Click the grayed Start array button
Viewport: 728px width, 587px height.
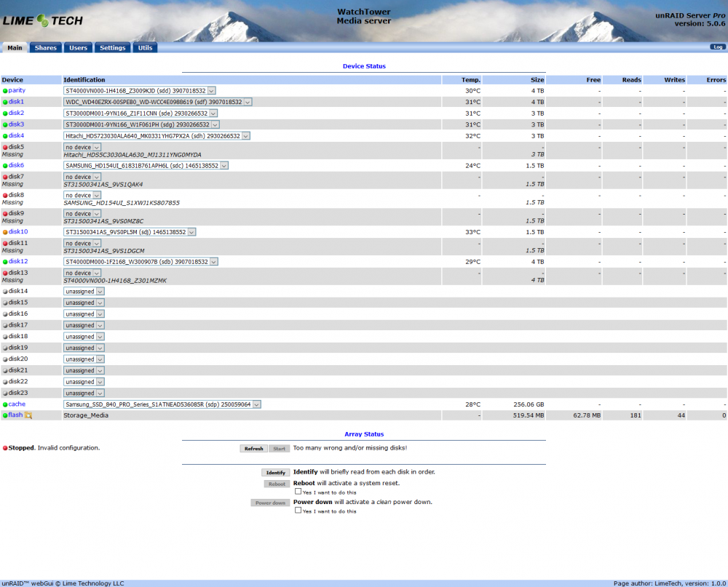pos(279,449)
